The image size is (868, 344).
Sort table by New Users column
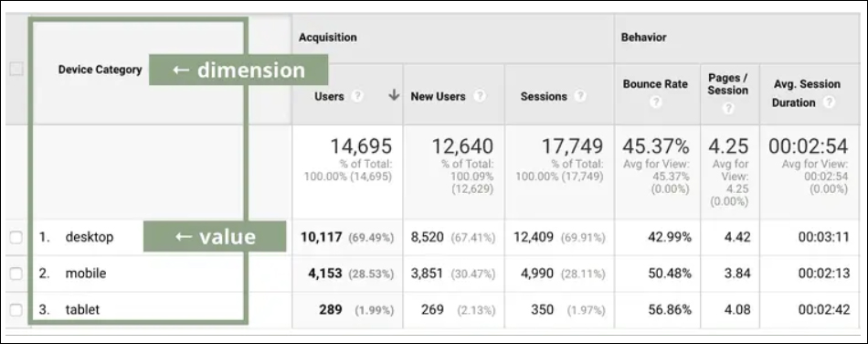coord(438,96)
